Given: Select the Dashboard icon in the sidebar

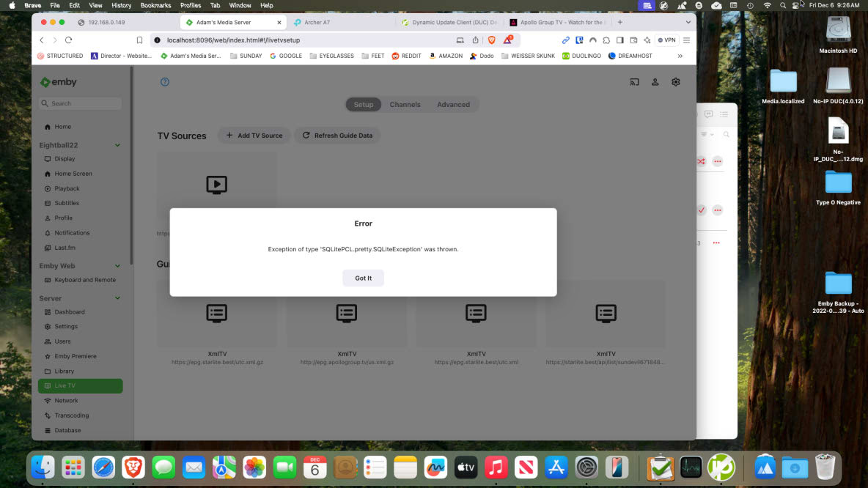Looking at the screenshot, I should click(x=46, y=311).
